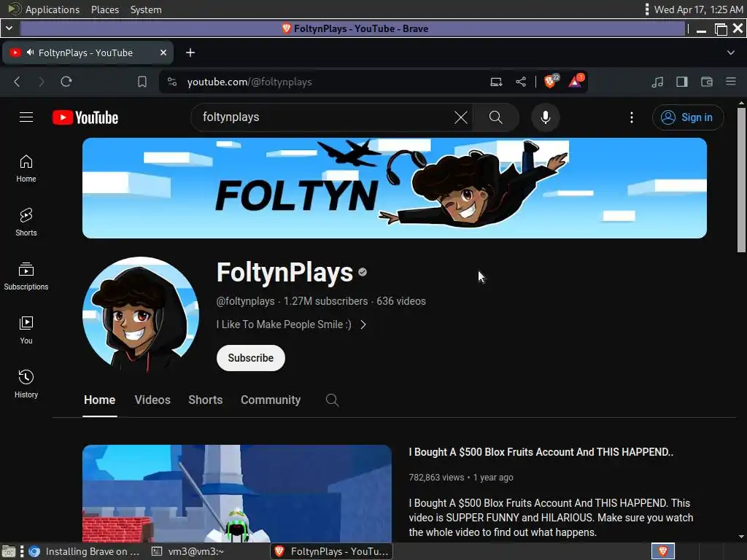Open Brave playlist music icon
Image resolution: width=747 pixels, height=560 pixels.
(657, 82)
